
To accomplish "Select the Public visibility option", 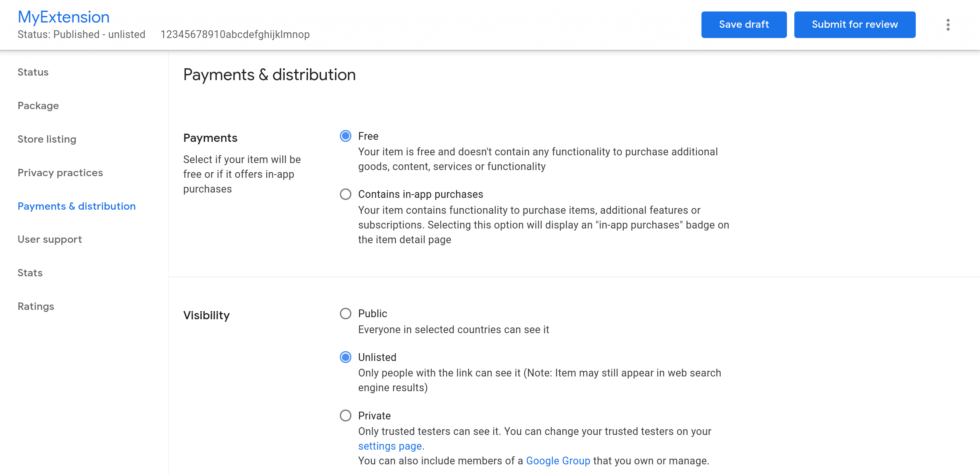I will pos(346,313).
